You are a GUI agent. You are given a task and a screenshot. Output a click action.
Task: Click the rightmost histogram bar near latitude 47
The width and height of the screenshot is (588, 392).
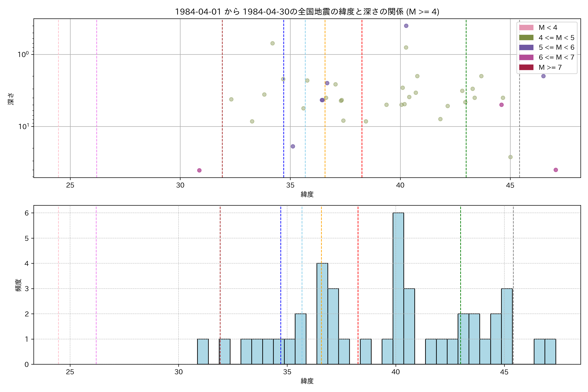click(550, 351)
